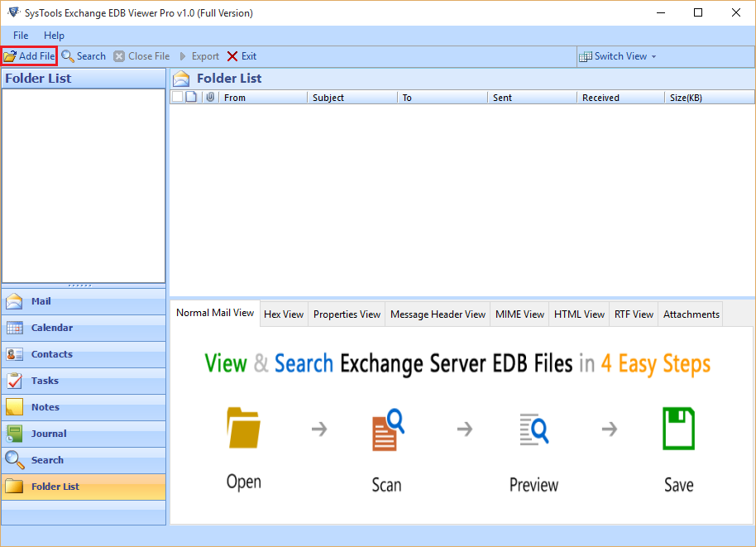Image resolution: width=756 pixels, height=547 pixels.
Task: Switch to Normal Mail View tab
Action: pyautogui.click(x=215, y=313)
